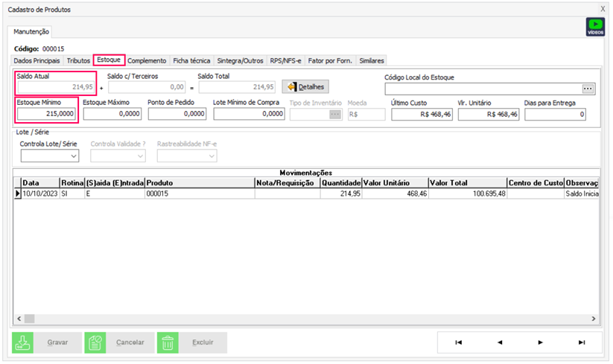Click the Detalhes button

306,87
